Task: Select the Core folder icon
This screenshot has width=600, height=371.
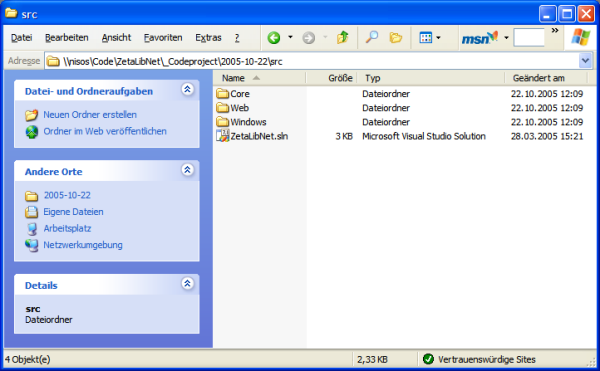Action: [x=222, y=94]
